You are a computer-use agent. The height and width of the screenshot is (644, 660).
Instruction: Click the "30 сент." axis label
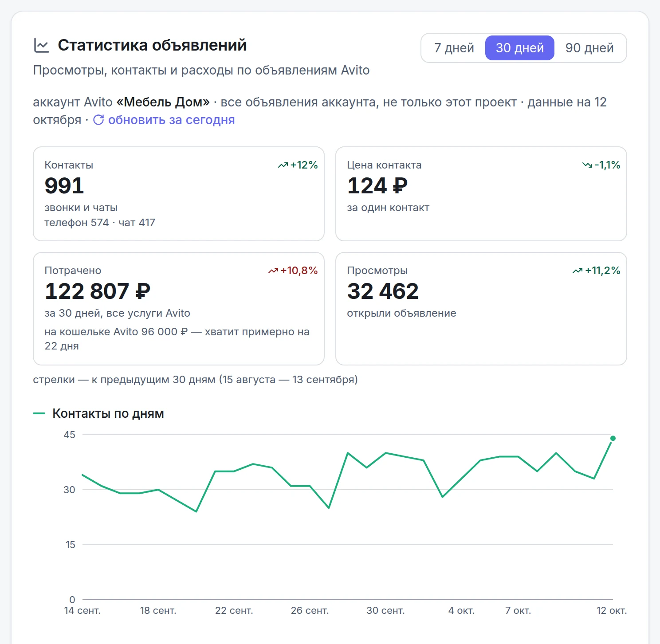(385, 611)
